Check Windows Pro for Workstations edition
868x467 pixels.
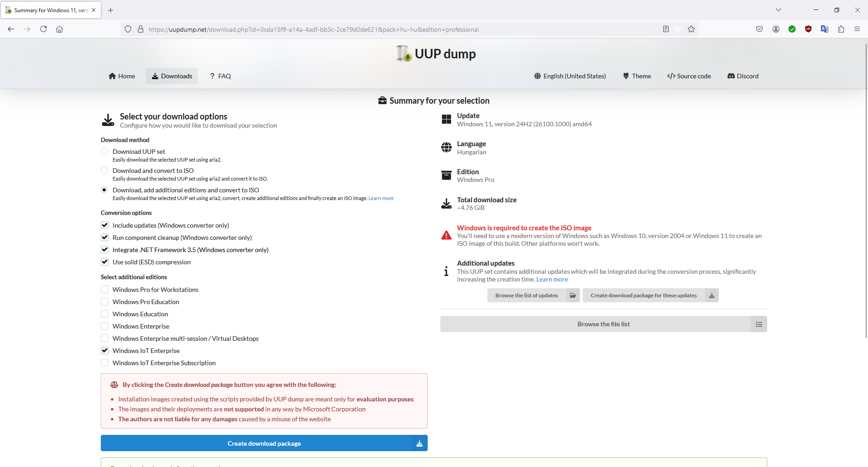pyautogui.click(x=104, y=290)
